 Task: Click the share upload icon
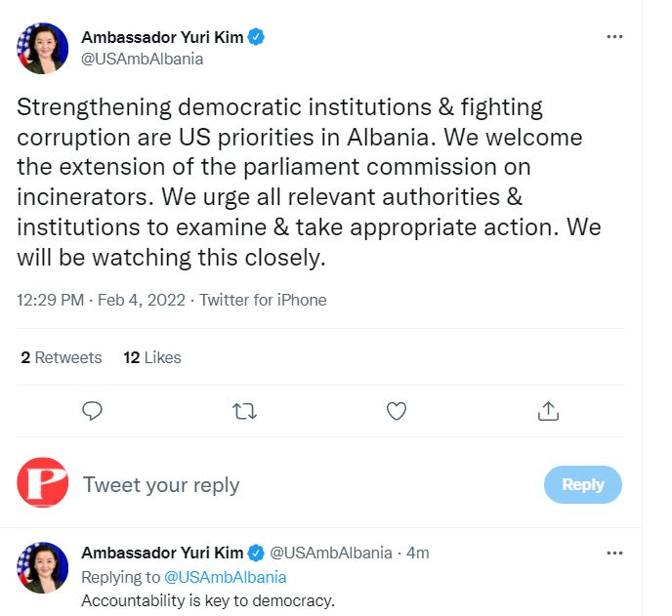click(x=548, y=411)
